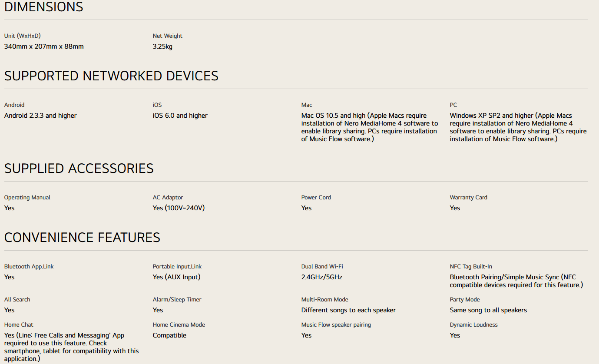Click the NFC Tag Built-In label
Screen dimensions: 599x364
click(471, 267)
